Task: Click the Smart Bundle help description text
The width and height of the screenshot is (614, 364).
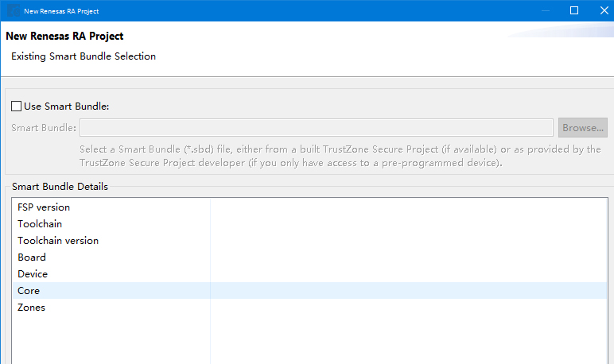Action: 340,156
